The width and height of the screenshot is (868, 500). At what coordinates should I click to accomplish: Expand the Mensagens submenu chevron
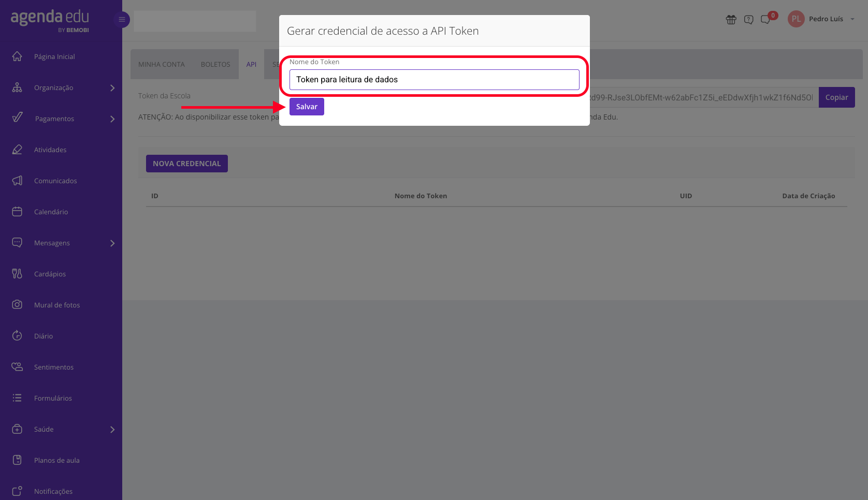[112, 243]
